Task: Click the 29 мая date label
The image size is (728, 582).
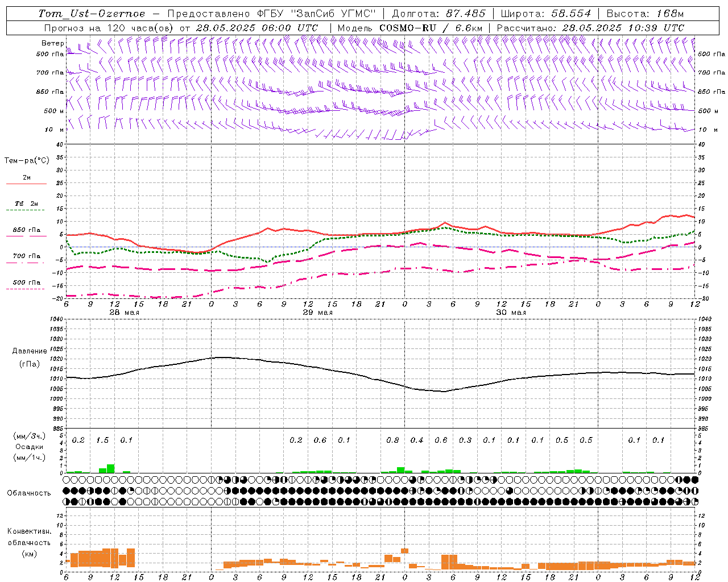Action: click(317, 313)
